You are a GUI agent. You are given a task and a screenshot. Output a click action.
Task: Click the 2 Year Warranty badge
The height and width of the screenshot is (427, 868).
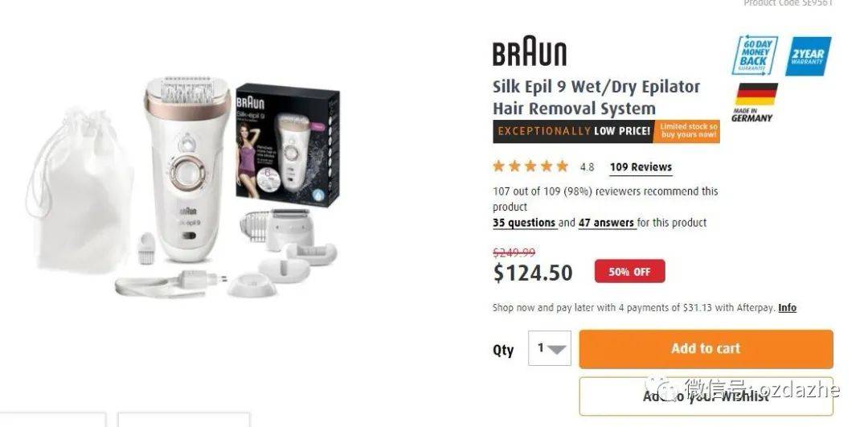[x=809, y=56]
